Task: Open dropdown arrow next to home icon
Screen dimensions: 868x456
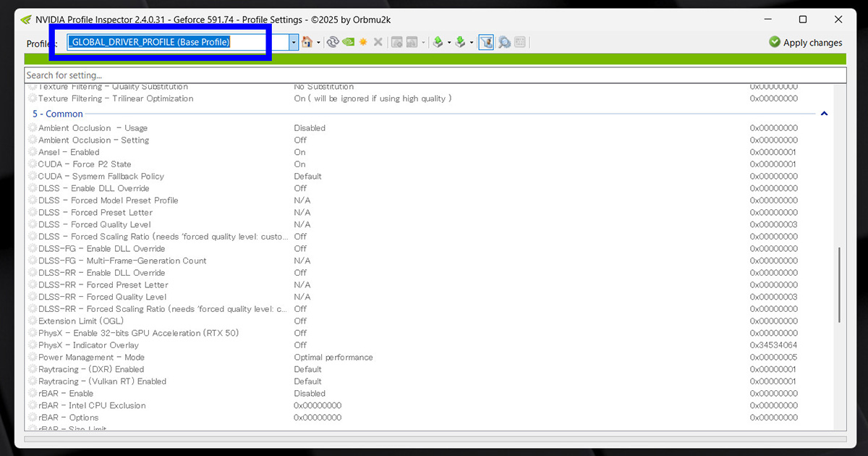Action: (318, 43)
